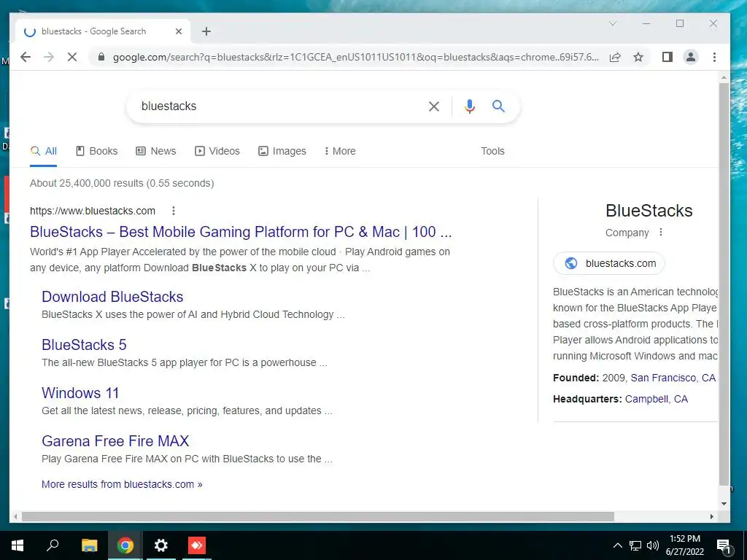The image size is (747, 560).
Task: Open the Download BlueStacks sitelink
Action: (112, 297)
